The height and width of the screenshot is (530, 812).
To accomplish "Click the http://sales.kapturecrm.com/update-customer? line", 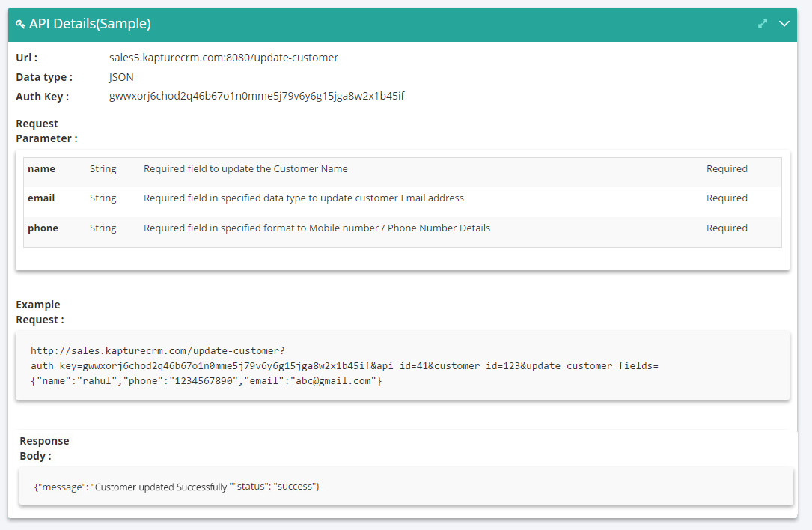I will click(x=158, y=351).
